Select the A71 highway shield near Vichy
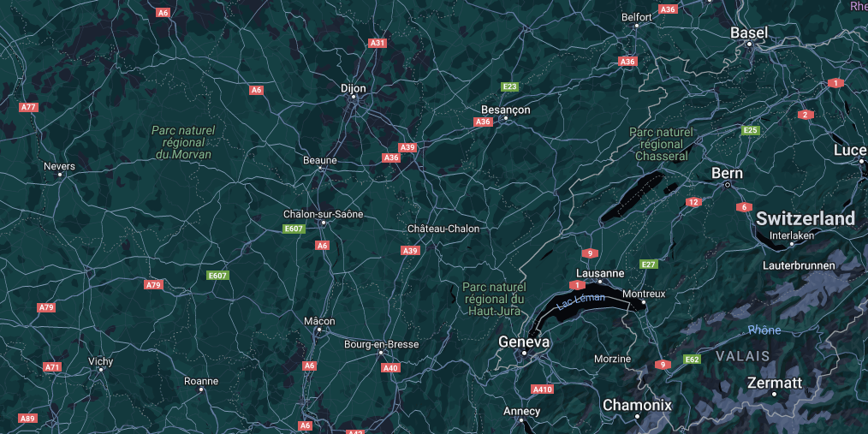Image resolution: width=868 pixels, height=434 pixels. tap(52, 367)
